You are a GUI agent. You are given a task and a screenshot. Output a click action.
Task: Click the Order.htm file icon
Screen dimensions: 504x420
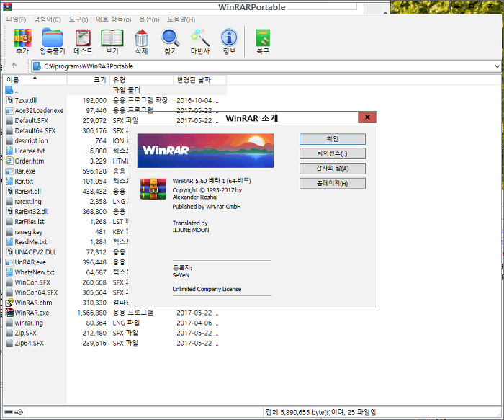[9, 161]
